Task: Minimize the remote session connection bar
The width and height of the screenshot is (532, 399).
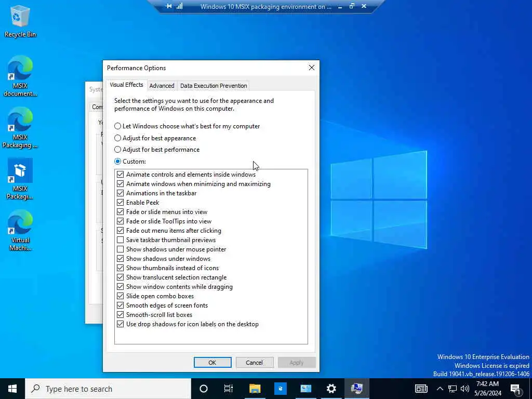Action: point(340,6)
